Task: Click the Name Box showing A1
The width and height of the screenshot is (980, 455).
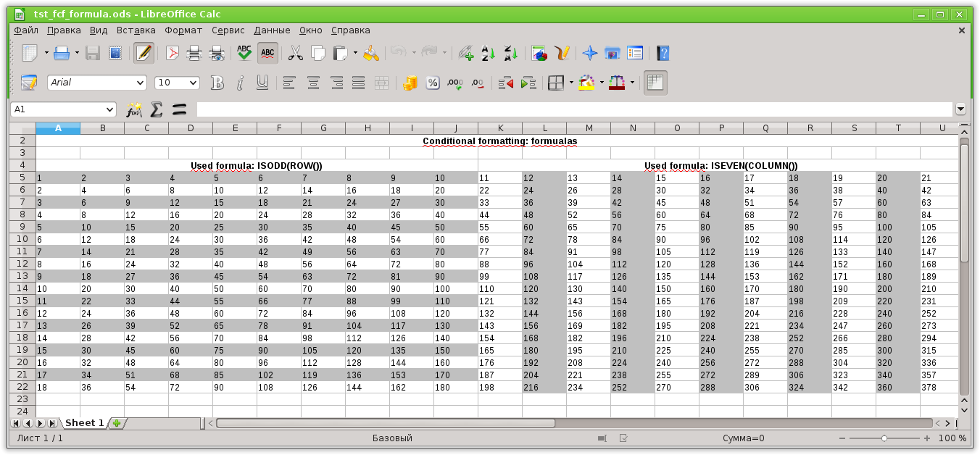Action: (62, 109)
